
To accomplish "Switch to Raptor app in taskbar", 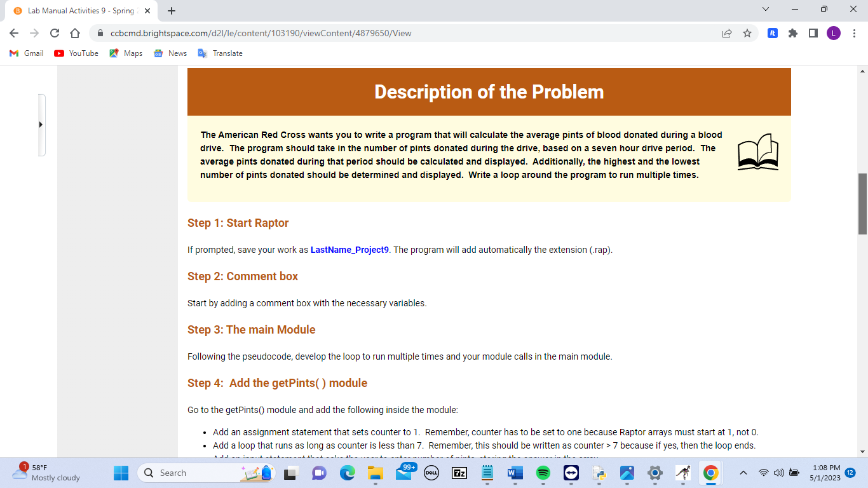I will coord(682,473).
